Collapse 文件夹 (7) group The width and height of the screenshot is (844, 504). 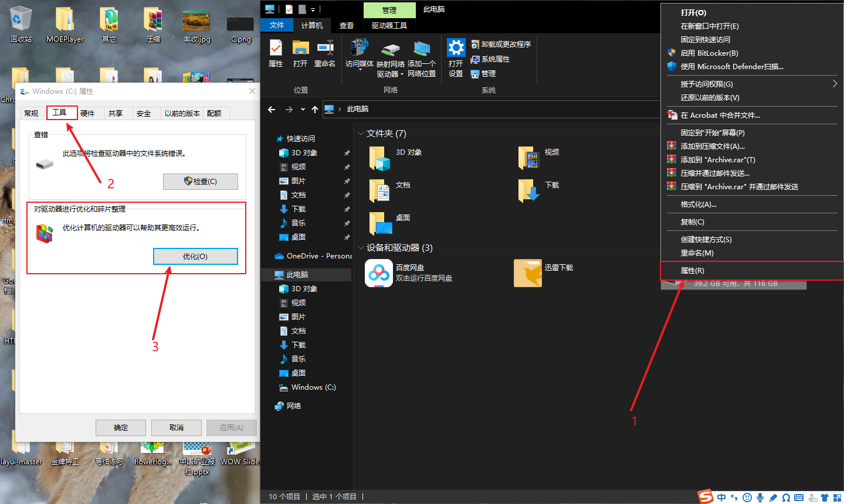point(360,134)
